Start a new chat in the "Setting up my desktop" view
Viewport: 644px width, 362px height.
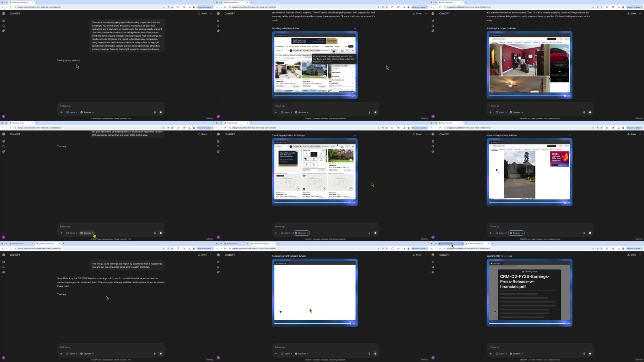(4, 21)
